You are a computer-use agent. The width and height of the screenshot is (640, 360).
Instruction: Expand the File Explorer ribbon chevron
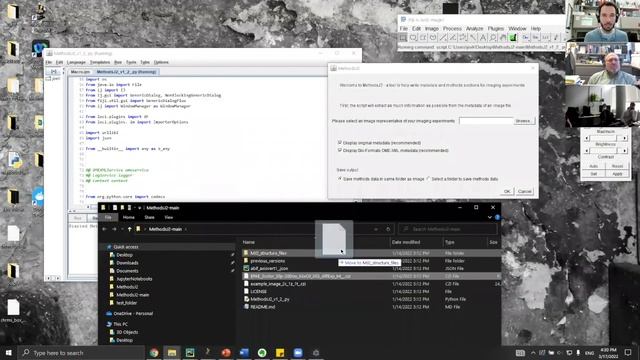click(490, 217)
